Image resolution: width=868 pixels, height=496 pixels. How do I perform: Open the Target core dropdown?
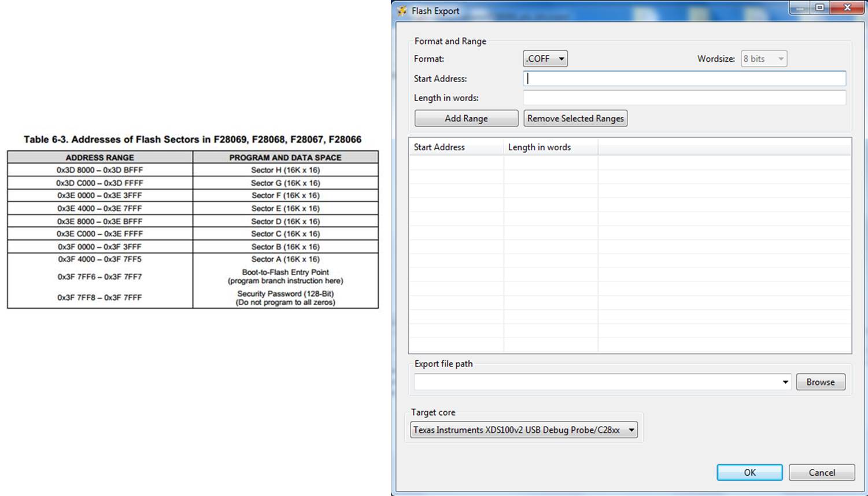[x=524, y=430]
